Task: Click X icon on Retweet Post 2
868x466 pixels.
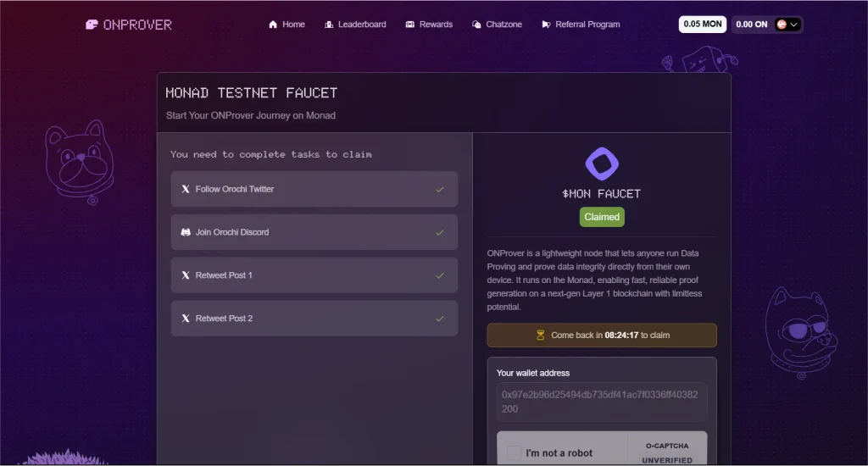Action: click(186, 319)
